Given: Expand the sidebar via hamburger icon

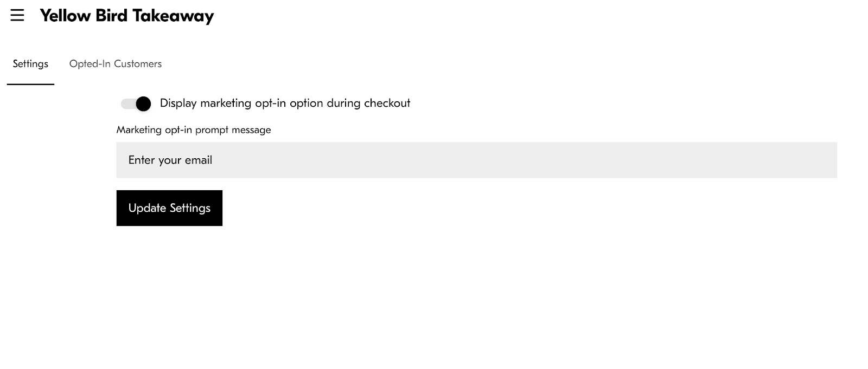Looking at the screenshot, I should pos(17,15).
